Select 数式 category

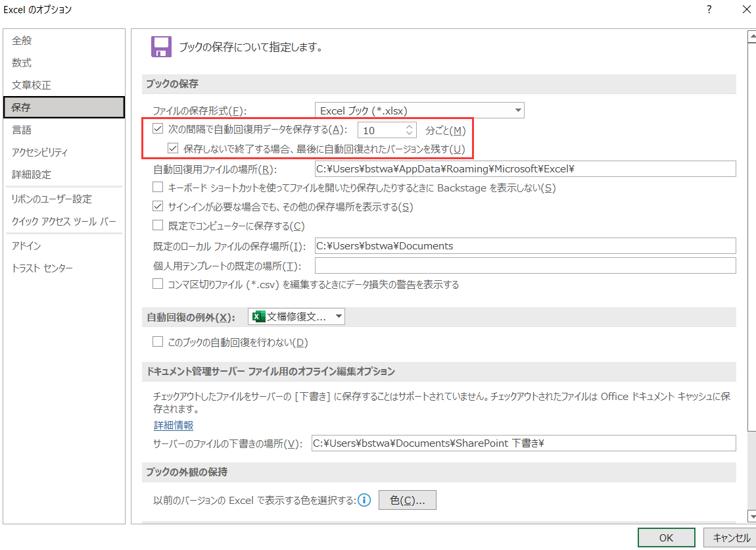coord(64,63)
